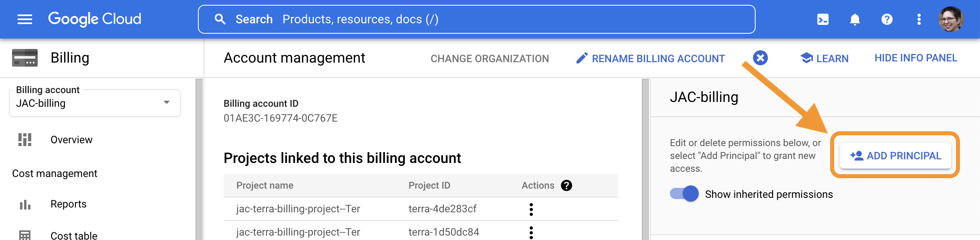Open actions menu for terra-4de283cf

coord(531,209)
